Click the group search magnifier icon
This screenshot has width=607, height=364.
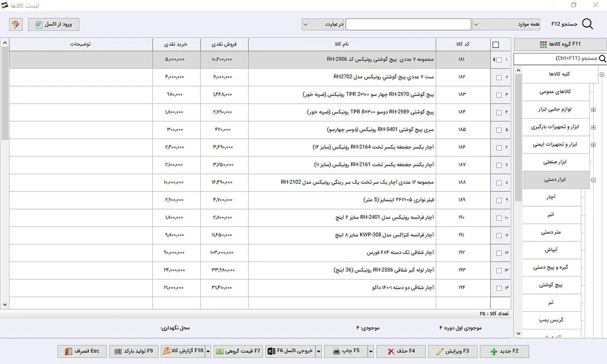coord(603,59)
